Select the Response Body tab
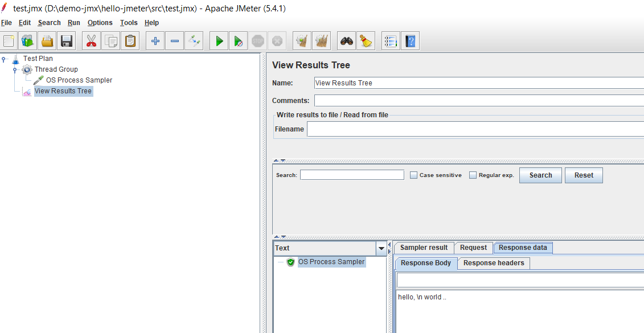 pyautogui.click(x=426, y=263)
